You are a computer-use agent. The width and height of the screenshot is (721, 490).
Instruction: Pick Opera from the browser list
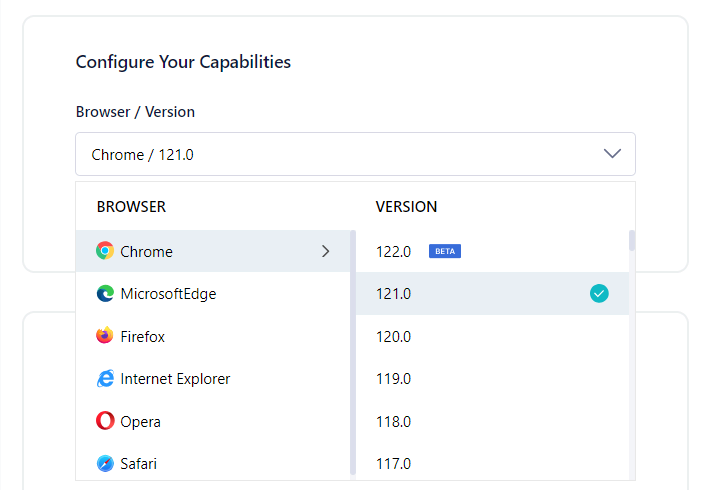[213, 421]
